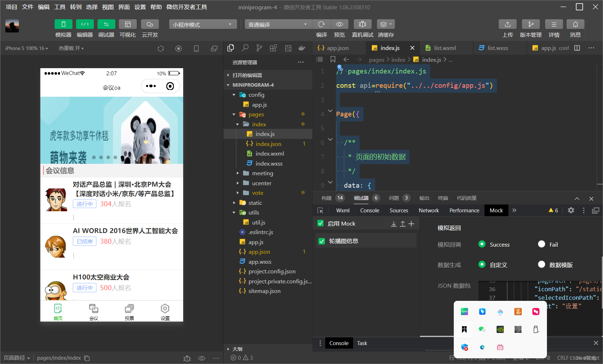Select the Success radio option

click(x=482, y=244)
